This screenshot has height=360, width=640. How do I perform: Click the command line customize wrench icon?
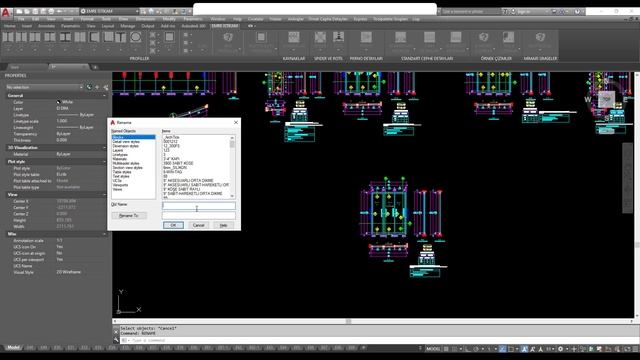[x=116, y=340]
